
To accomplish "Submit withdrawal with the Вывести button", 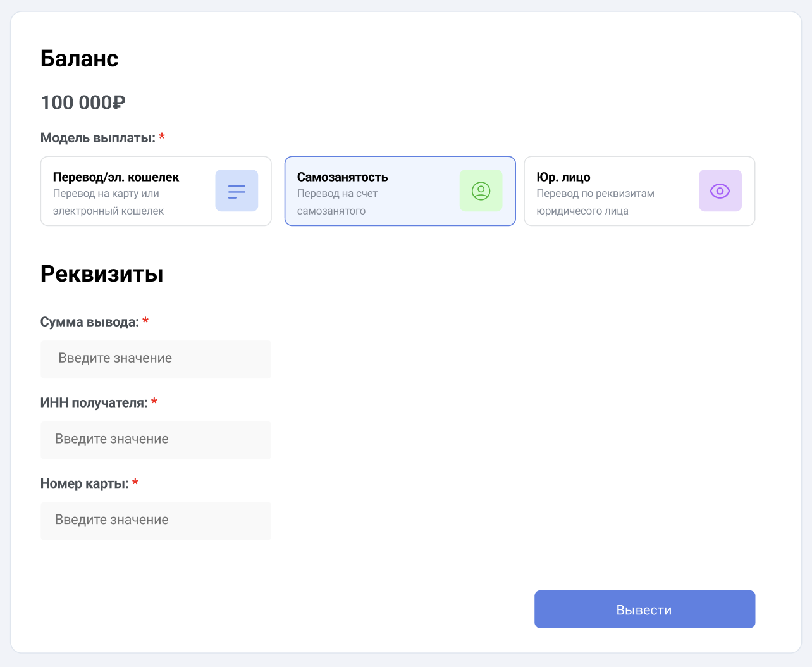I will click(644, 609).
